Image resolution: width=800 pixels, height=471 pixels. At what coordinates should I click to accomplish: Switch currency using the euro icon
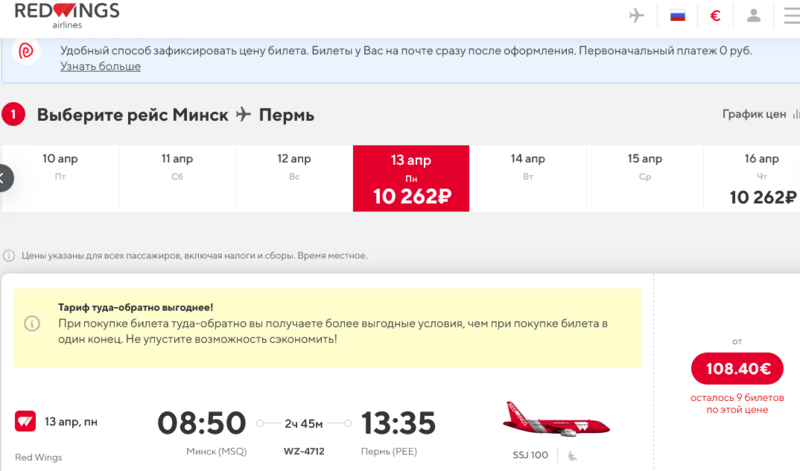(716, 15)
